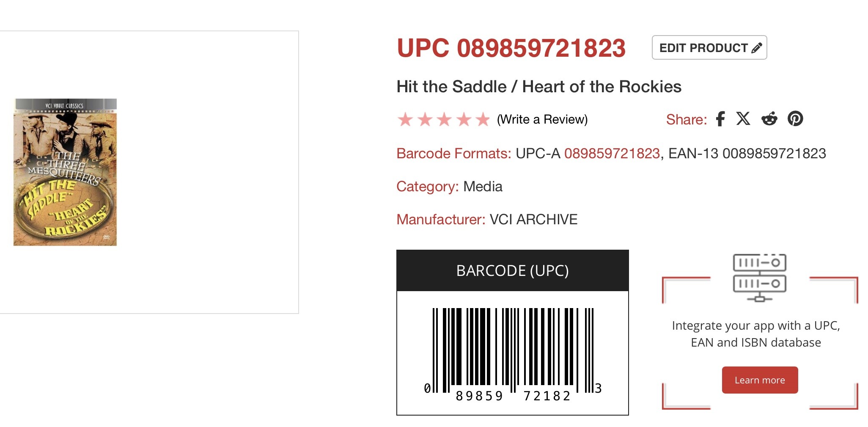Rate the product five stars
868x427 pixels.
tap(483, 120)
